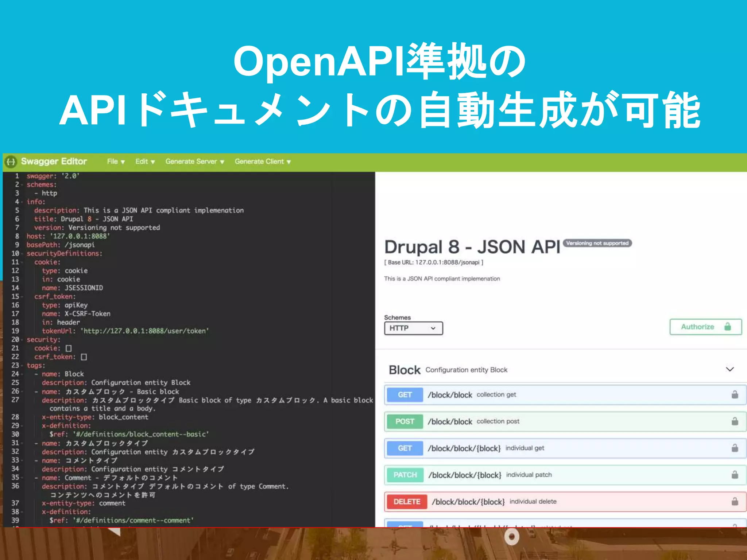Fold the tags block at line 23

22,366
